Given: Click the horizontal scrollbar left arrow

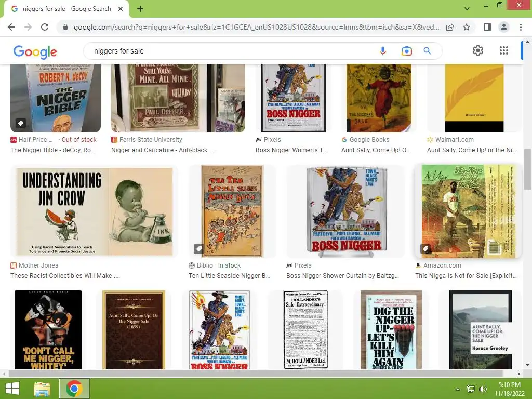Looking at the screenshot, I should click(4, 374).
